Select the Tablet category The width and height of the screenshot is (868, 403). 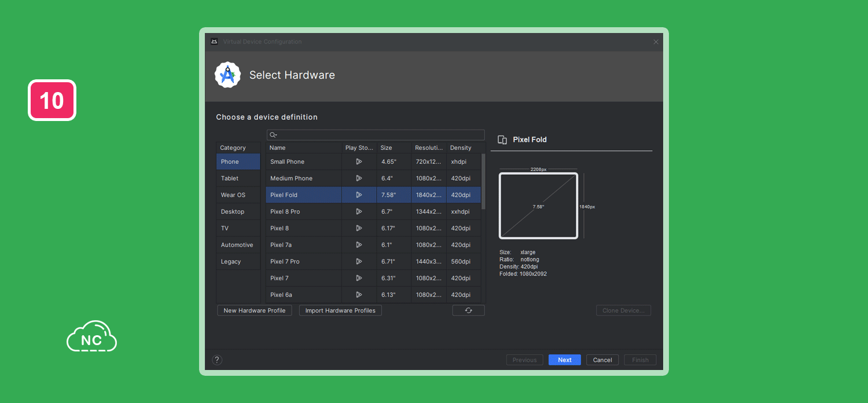(238, 178)
